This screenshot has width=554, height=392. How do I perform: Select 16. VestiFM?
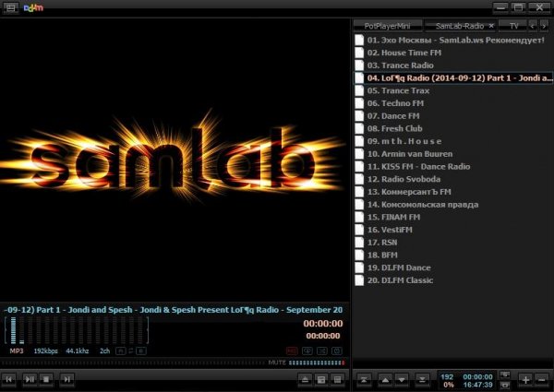coord(453,230)
